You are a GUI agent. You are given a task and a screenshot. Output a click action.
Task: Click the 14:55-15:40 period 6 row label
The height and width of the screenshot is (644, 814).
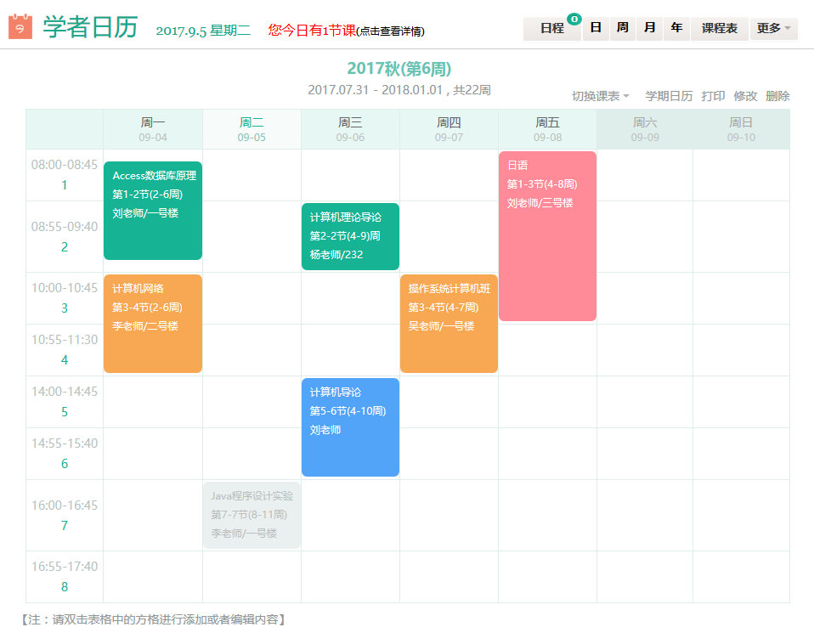65,454
